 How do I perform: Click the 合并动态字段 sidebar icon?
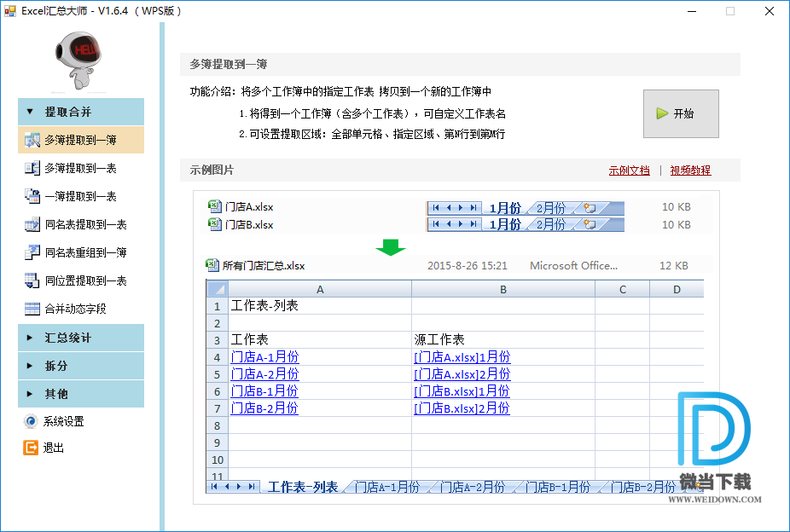point(32,309)
